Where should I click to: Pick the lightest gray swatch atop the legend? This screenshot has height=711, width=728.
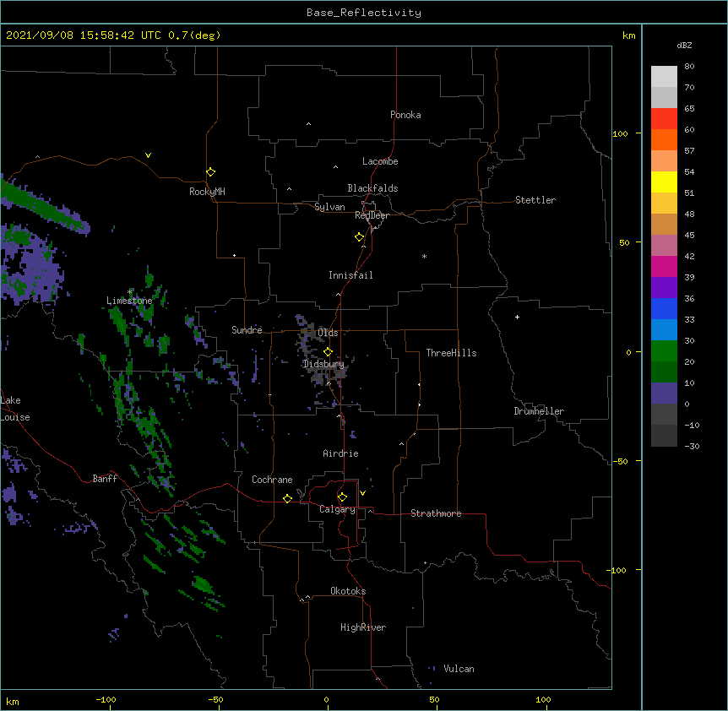click(664, 76)
